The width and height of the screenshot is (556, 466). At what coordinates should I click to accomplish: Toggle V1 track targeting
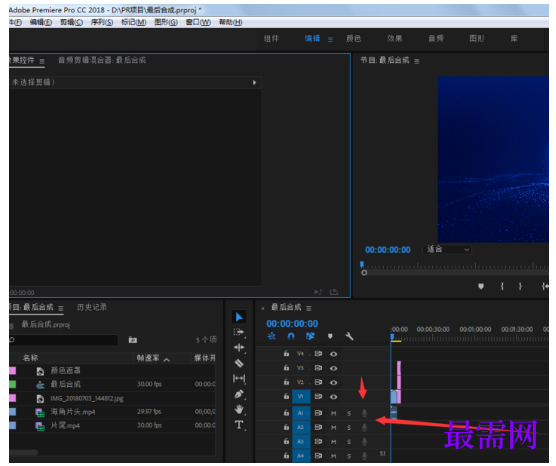pyautogui.click(x=301, y=396)
